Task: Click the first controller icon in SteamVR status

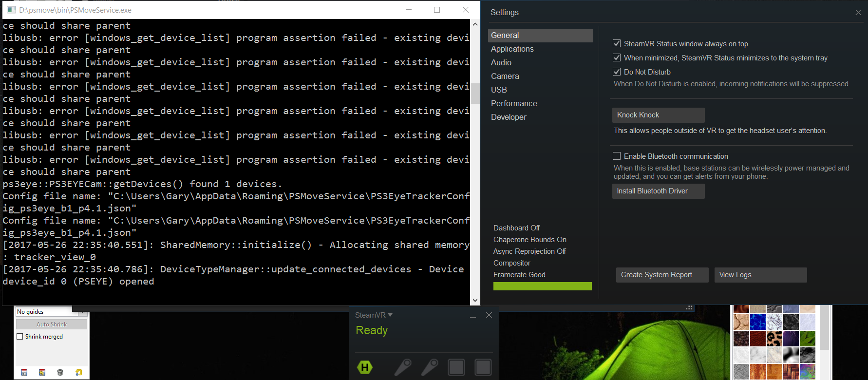Action: [403, 367]
